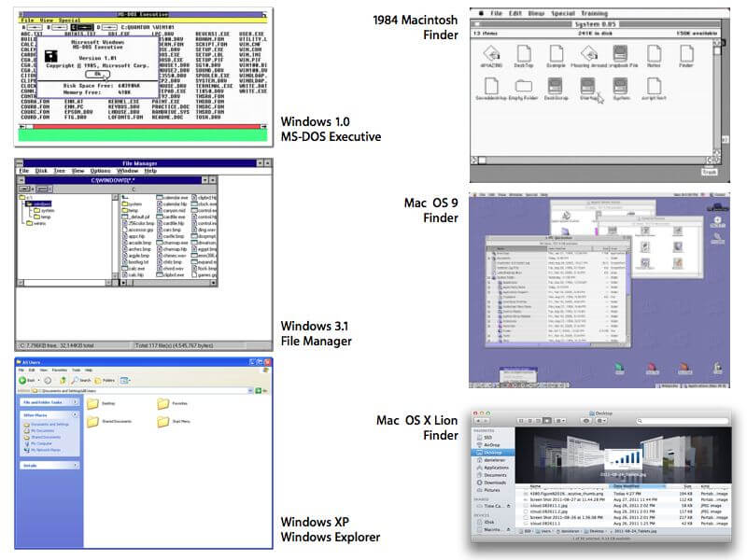747x560 pixels.
Task: Select drive D in MS-DOS Executive
Action: point(107,28)
